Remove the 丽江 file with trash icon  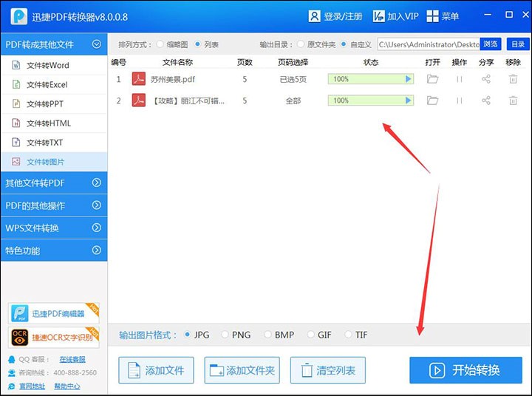(x=513, y=100)
